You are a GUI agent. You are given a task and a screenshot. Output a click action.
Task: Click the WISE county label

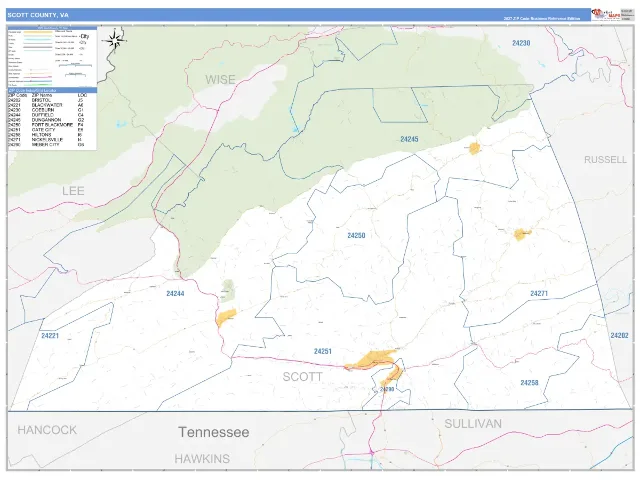coord(220,80)
